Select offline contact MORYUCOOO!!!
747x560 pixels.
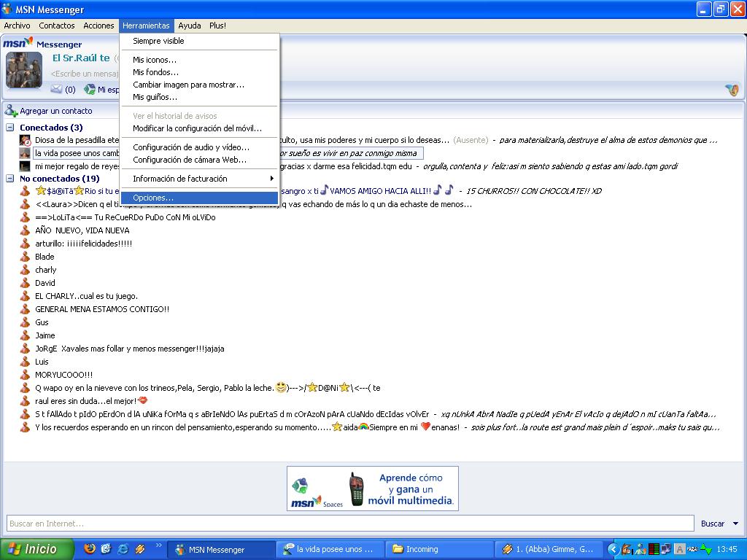[x=64, y=375]
